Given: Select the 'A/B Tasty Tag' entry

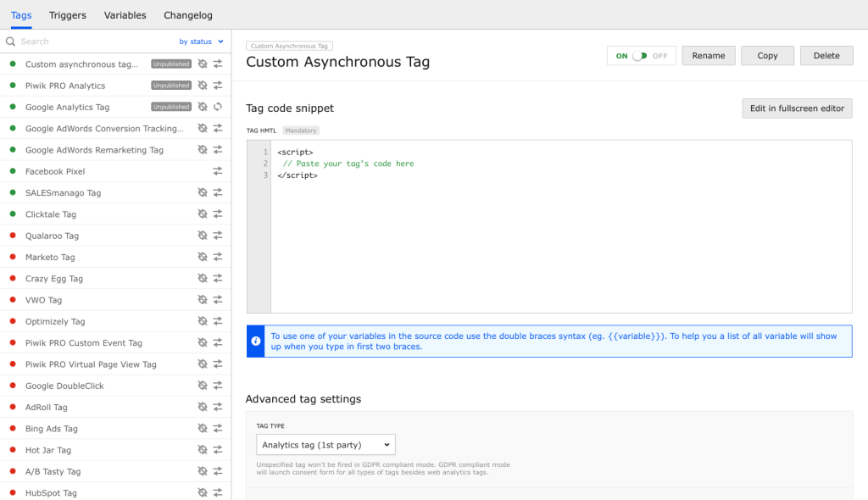Looking at the screenshot, I should pyautogui.click(x=53, y=472).
